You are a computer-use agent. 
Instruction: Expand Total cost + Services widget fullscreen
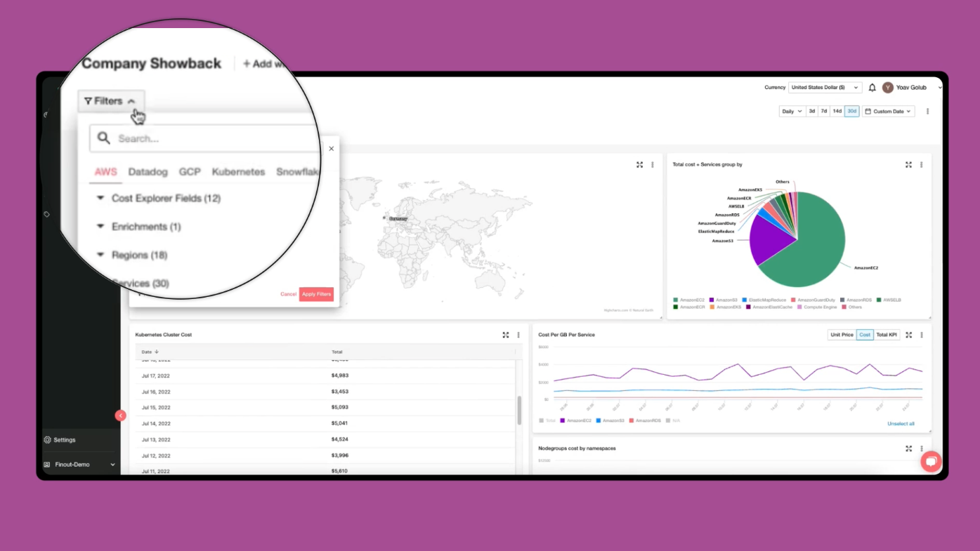tap(908, 165)
